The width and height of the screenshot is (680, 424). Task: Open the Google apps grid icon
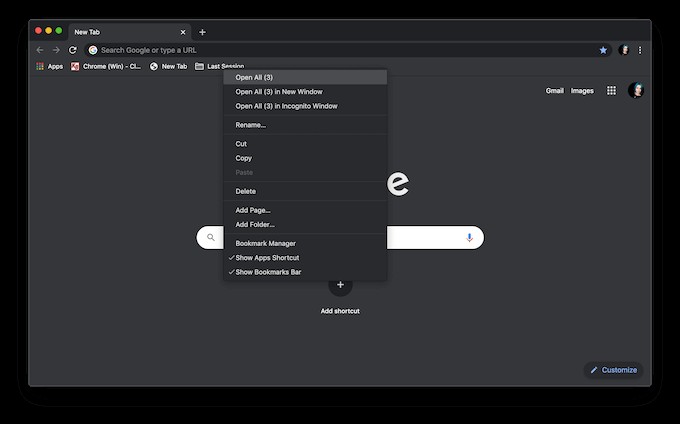click(x=611, y=91)
